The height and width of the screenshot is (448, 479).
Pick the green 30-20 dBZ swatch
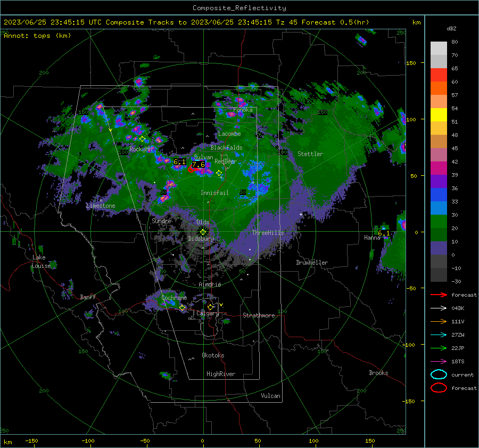439,221
